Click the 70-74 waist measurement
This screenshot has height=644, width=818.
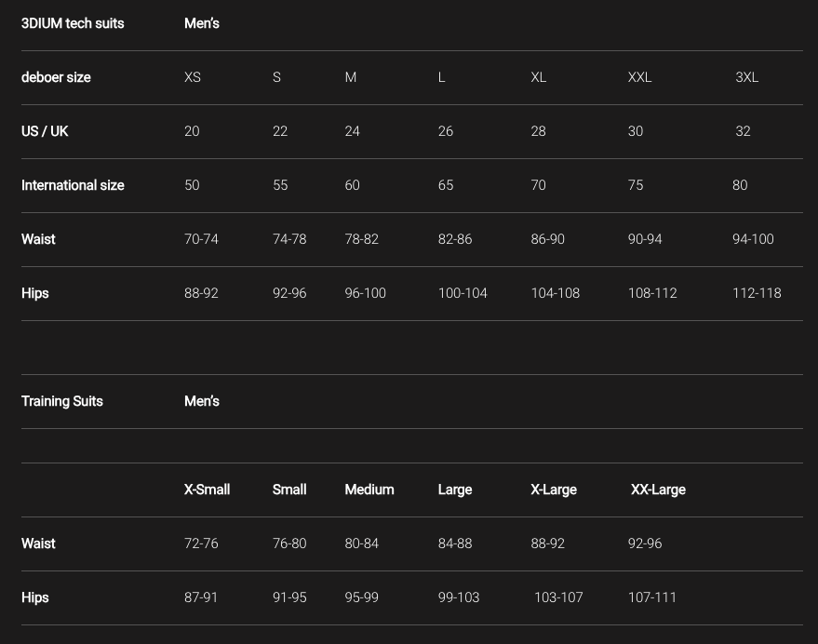[201, 239]
